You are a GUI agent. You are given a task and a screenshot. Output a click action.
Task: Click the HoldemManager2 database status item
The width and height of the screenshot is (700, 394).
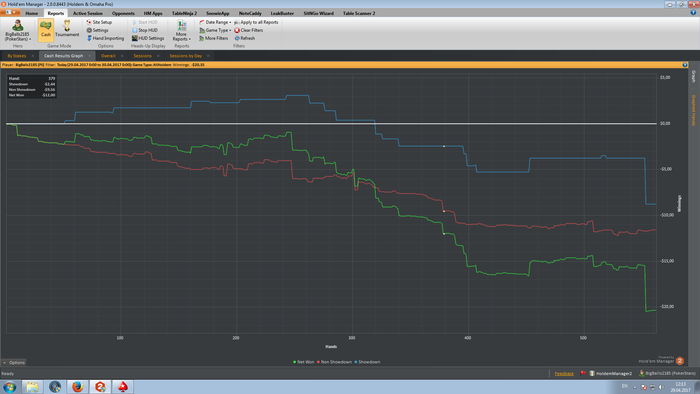click(x=610, y=373)
